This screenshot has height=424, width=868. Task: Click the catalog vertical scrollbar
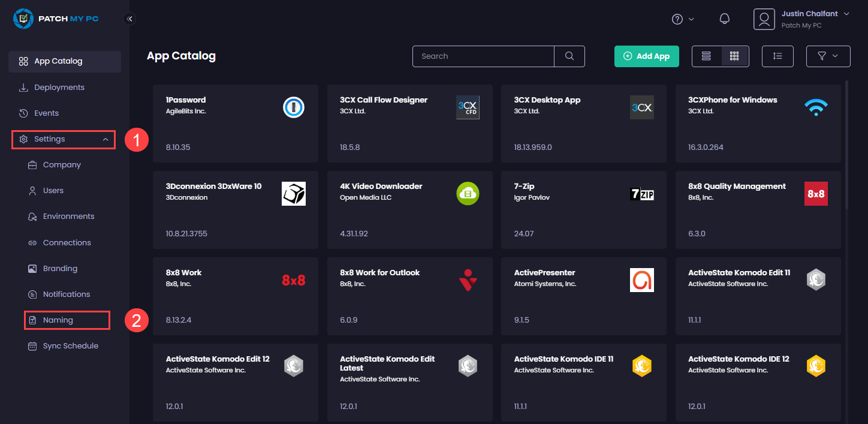pyautogui.click(x=846, y=144)
